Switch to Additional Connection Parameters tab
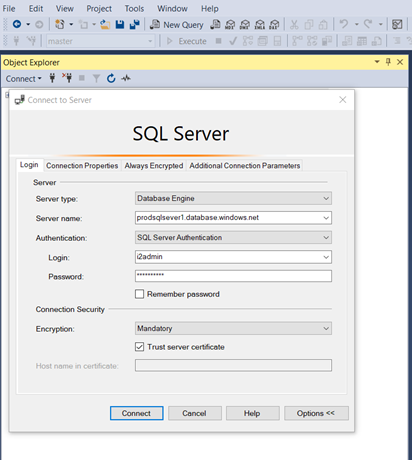This screenshot has height=460, width=412. pyautogui.click(x=245, y=166)
